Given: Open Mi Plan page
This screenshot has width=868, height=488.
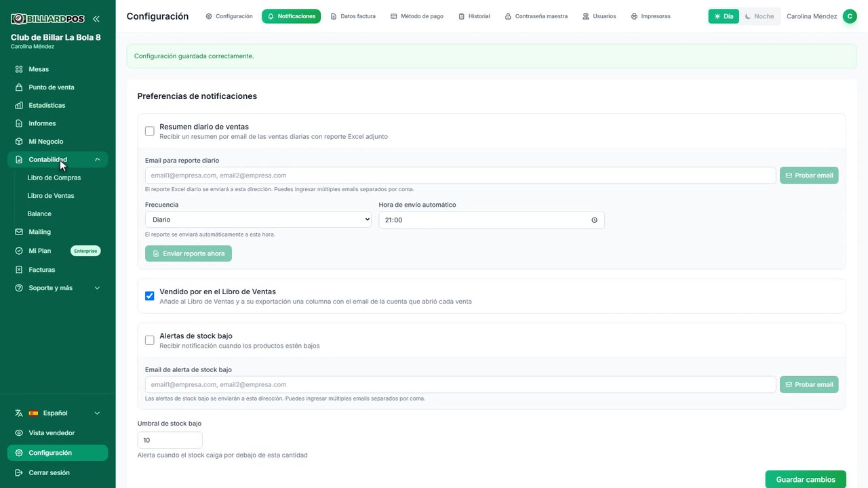Looking at the screenshot, I should [x=39, y=251].
